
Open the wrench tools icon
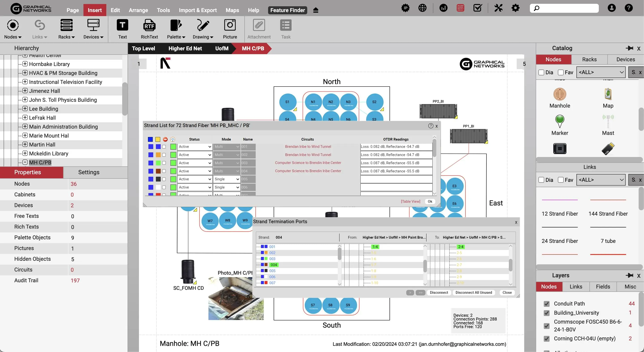tap(498, 8)
